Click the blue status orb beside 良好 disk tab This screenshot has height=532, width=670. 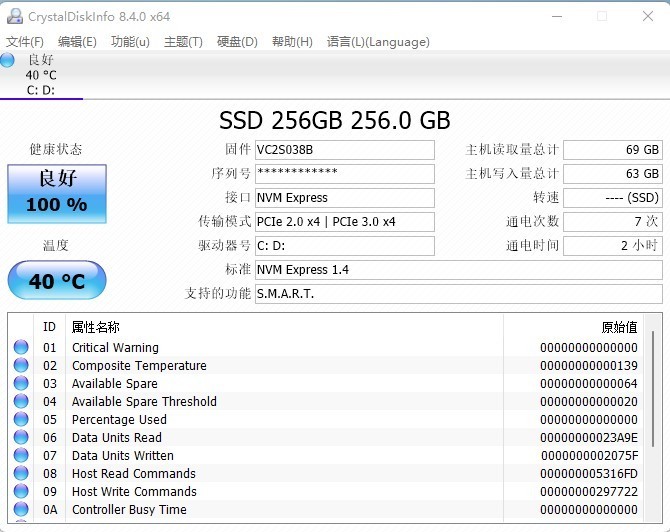tap(7, 60)
